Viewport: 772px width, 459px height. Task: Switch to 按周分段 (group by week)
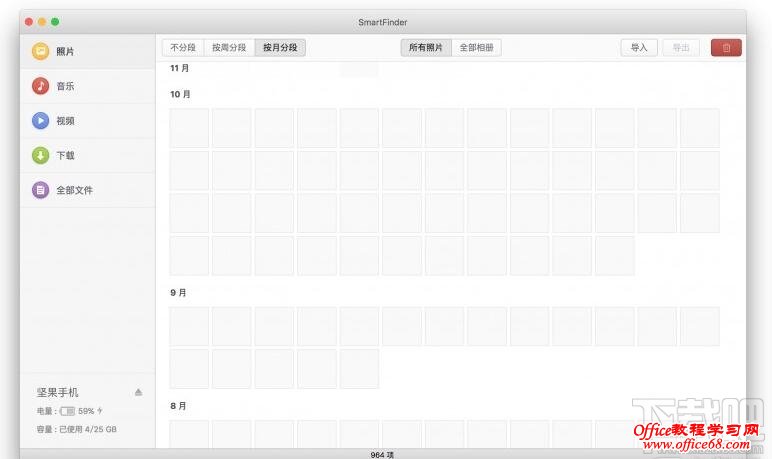coord(229,48)
